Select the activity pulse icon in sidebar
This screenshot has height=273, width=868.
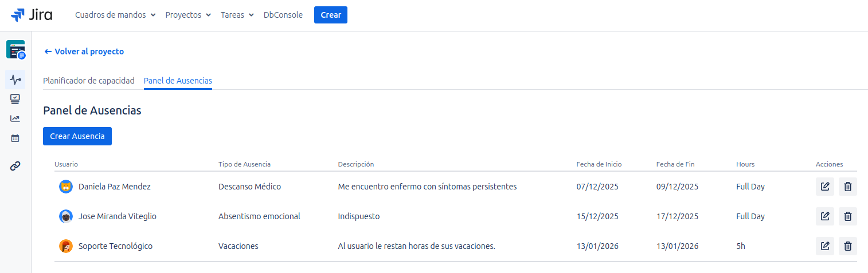pos(15,80)
